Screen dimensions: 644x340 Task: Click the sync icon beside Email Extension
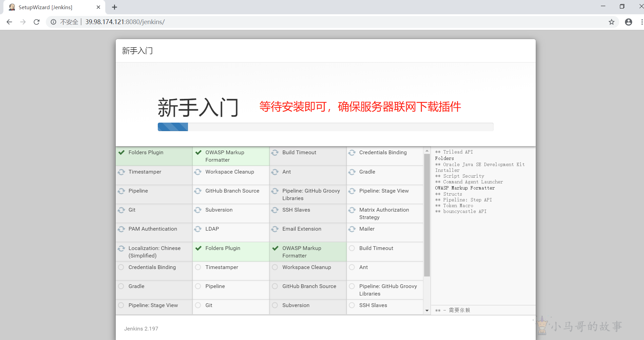pyautogui.click(x=275, y=229)
